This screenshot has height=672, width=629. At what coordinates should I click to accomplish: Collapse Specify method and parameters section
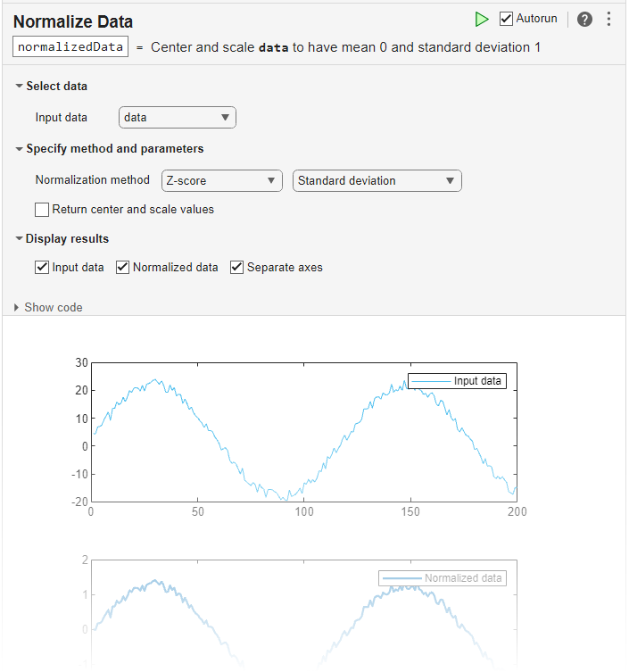[20, 149]
